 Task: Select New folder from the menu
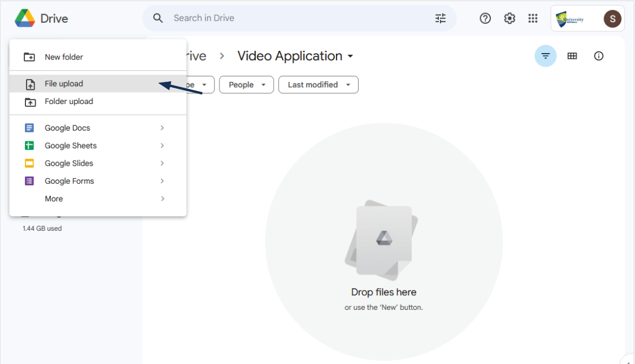[64, 57]
